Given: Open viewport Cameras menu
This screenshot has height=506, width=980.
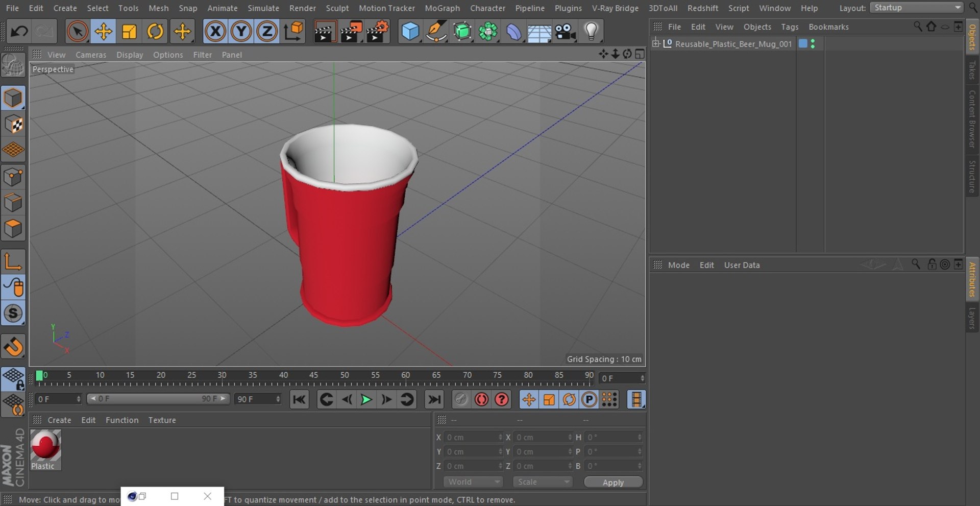Looking at the screenshot, I should click(91, 55).
